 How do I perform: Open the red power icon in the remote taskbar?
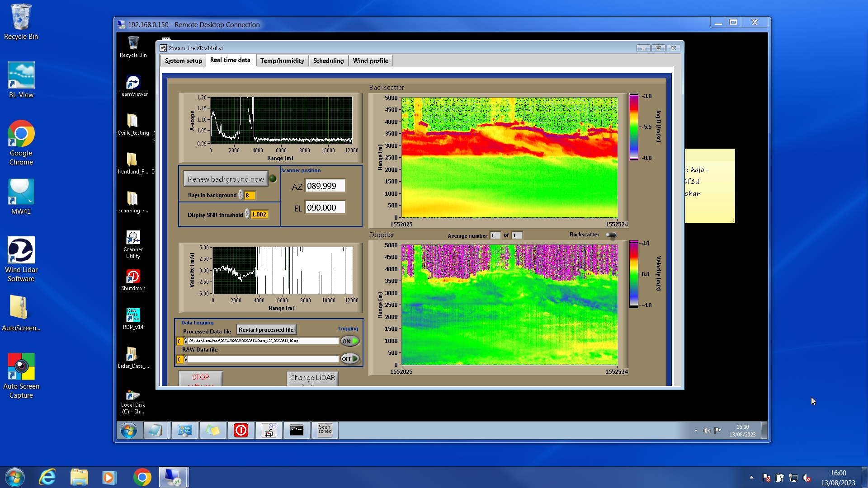[241, 430]
